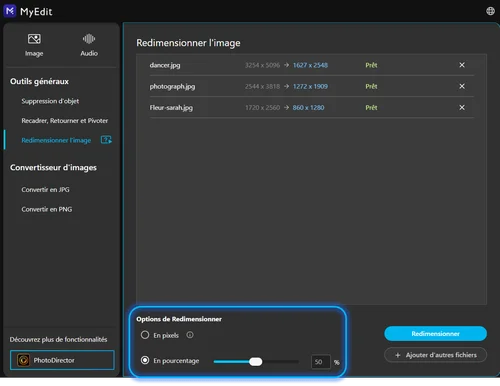The width and height of the screenshot is (500, 386).
Task: Click the Fleur-sarah.jpg file name
Action: [x=171, y=108]
